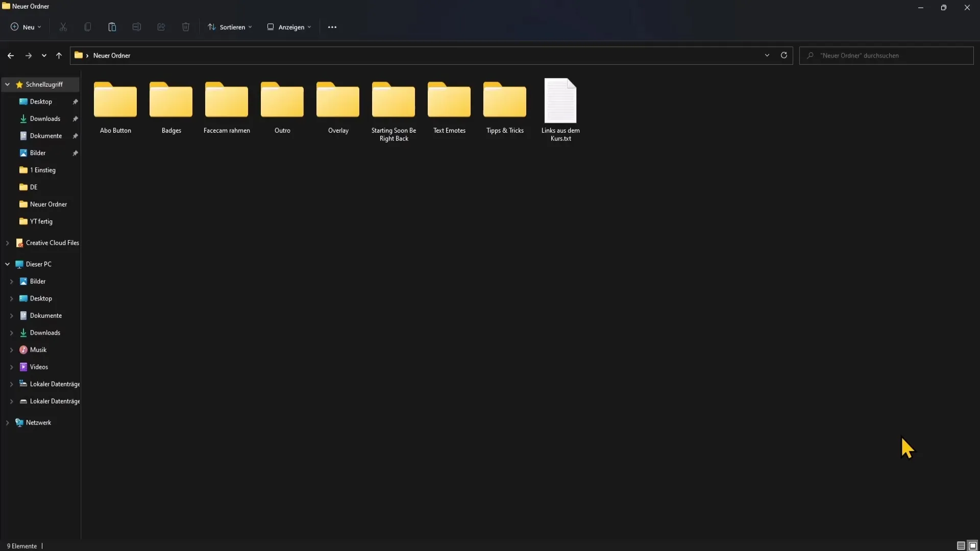Expand the Netzwerk section
Viewport: 980px width, 551px height.
pyautogui.click(x=8, y=422)
